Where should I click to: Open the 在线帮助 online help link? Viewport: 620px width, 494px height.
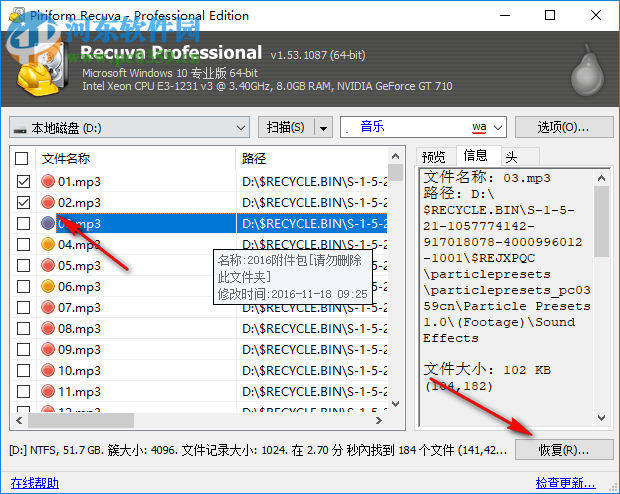click(x=35, y=483)
